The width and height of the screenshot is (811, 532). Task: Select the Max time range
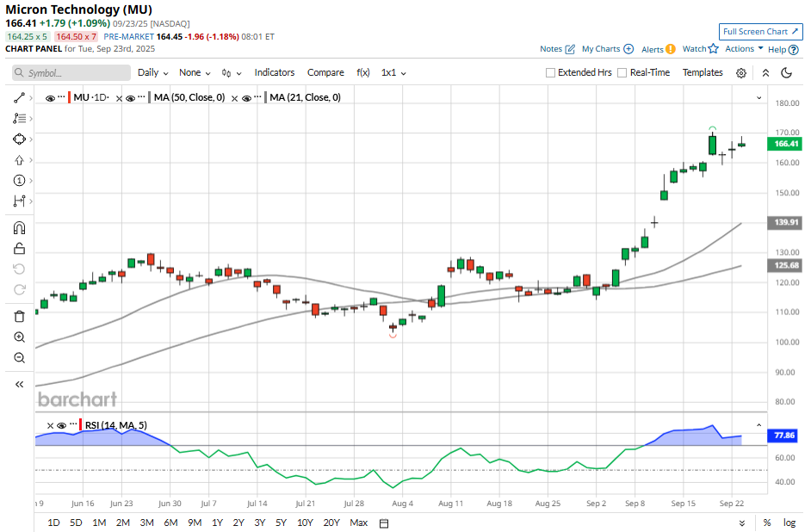(x=359, y=523)
